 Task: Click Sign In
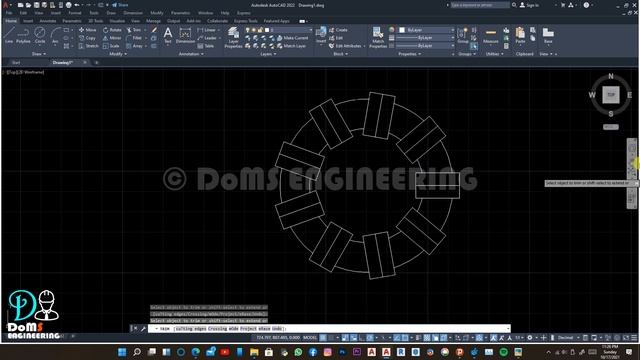point(529,5)
